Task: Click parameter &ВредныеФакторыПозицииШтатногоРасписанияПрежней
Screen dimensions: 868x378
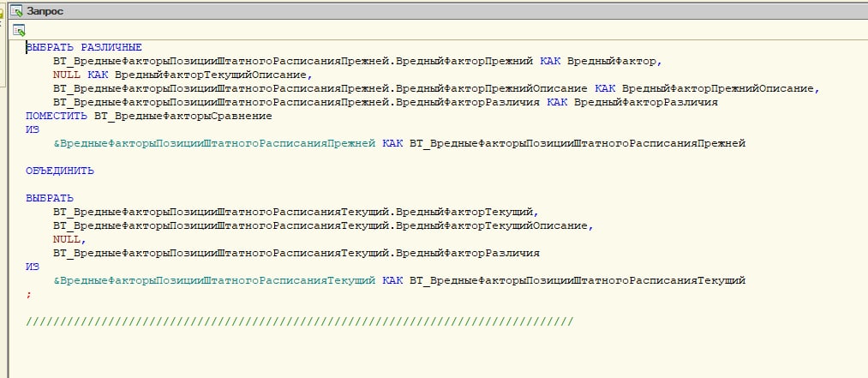Action: coord(214,144)
